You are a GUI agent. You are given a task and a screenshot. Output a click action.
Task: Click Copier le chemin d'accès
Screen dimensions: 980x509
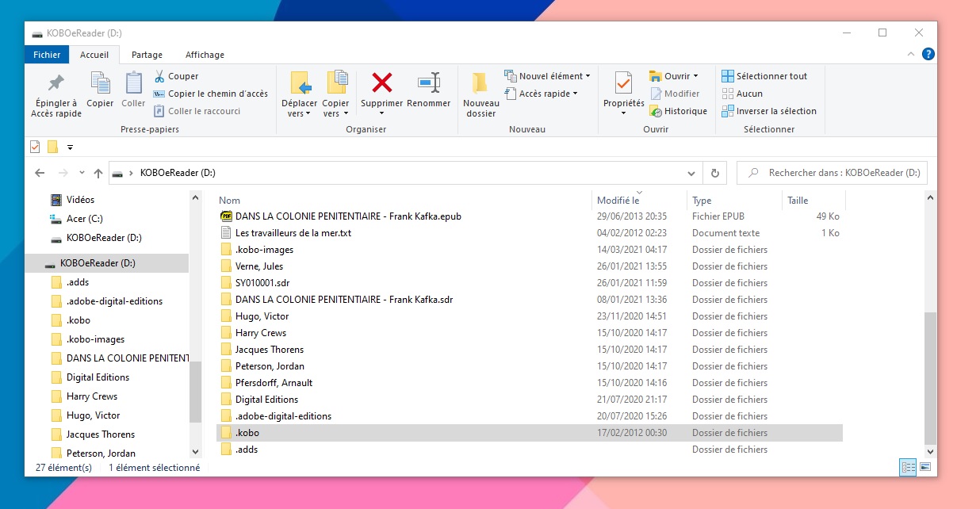(211, 94)
